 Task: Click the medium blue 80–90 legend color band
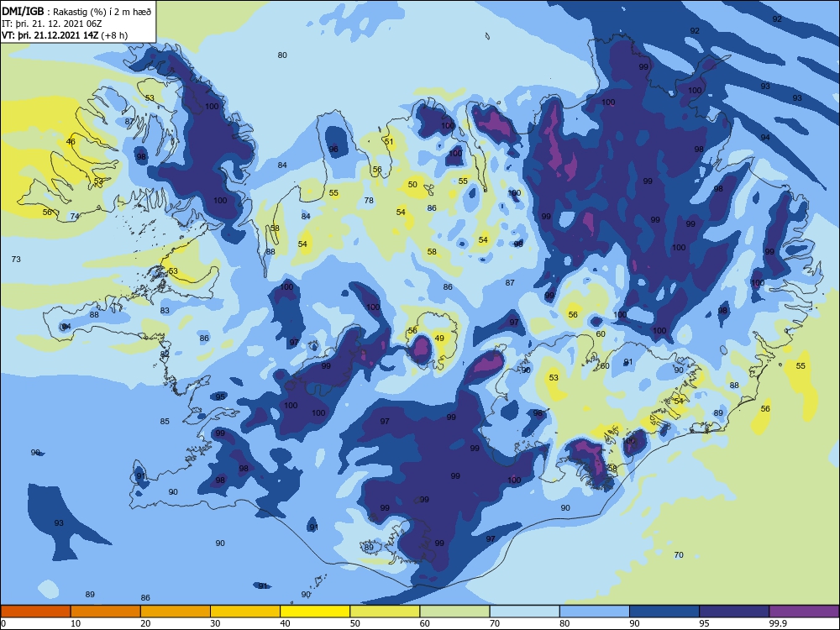point(595,612)
